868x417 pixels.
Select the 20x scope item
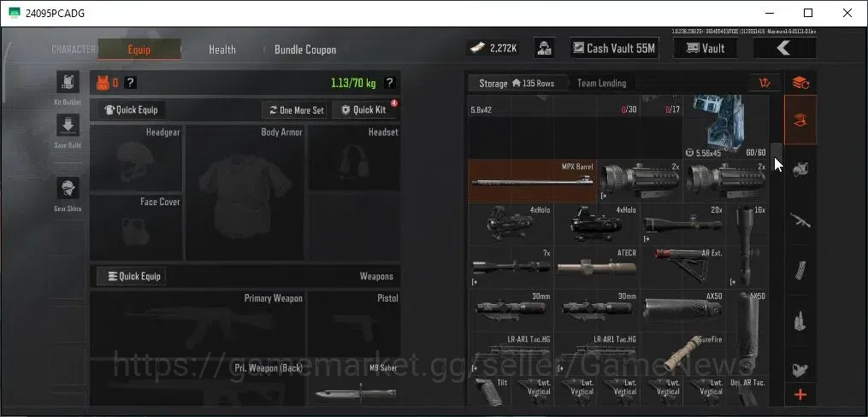coord(682,224)
